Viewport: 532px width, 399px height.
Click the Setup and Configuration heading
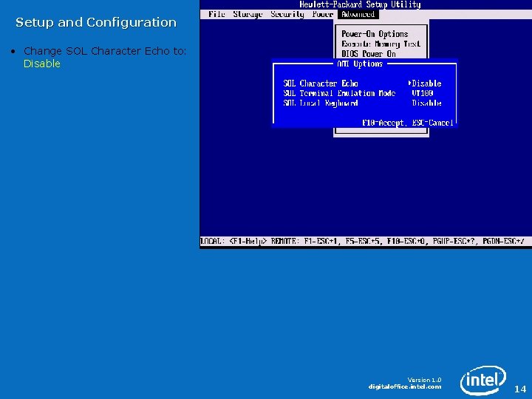(x=96, y=22)
